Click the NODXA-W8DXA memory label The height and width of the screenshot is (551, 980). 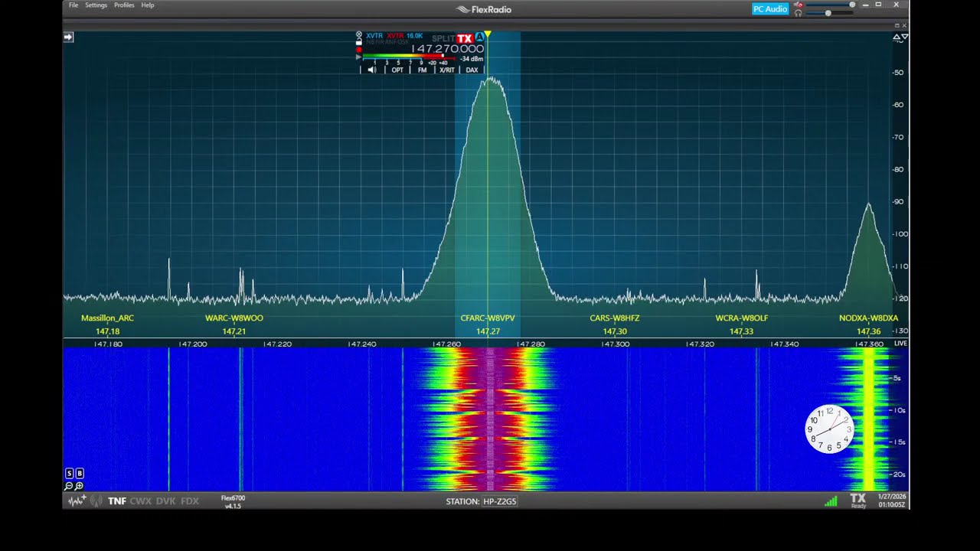click(869, 318)
